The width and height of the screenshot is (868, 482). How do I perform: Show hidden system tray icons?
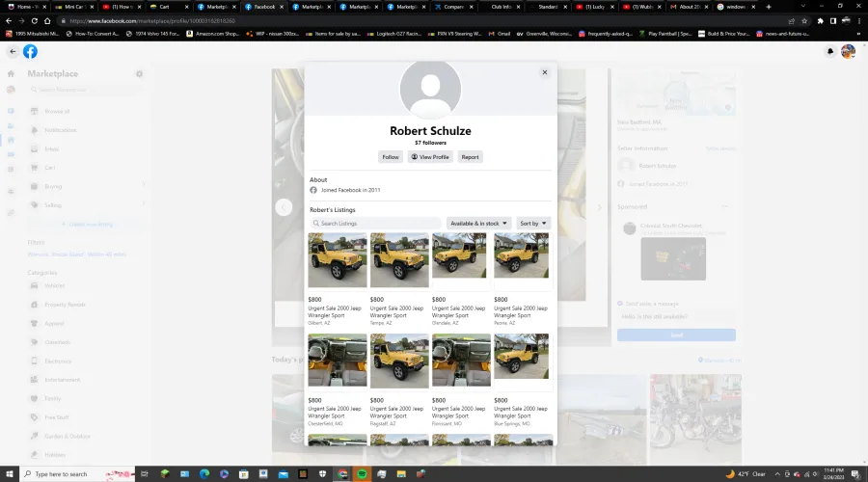(x=777, y=474)
